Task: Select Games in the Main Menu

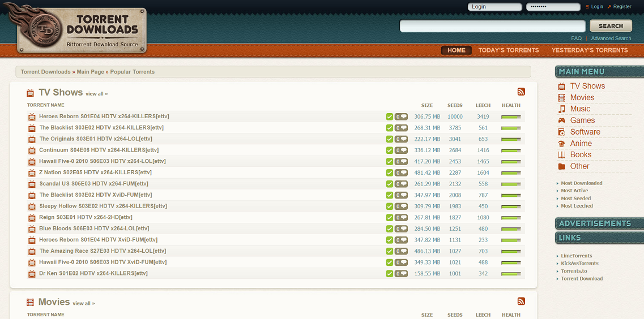Action: tap(582, 120)
